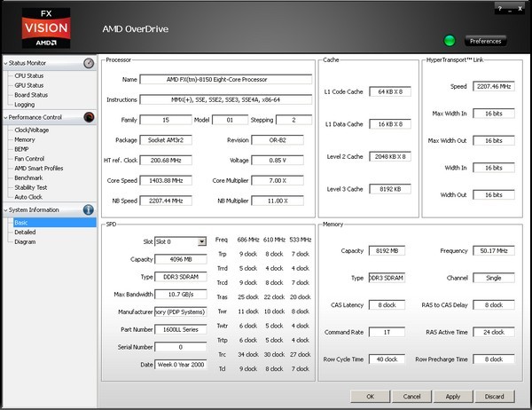Select CPU Status in sidebar

coord(29,76)
